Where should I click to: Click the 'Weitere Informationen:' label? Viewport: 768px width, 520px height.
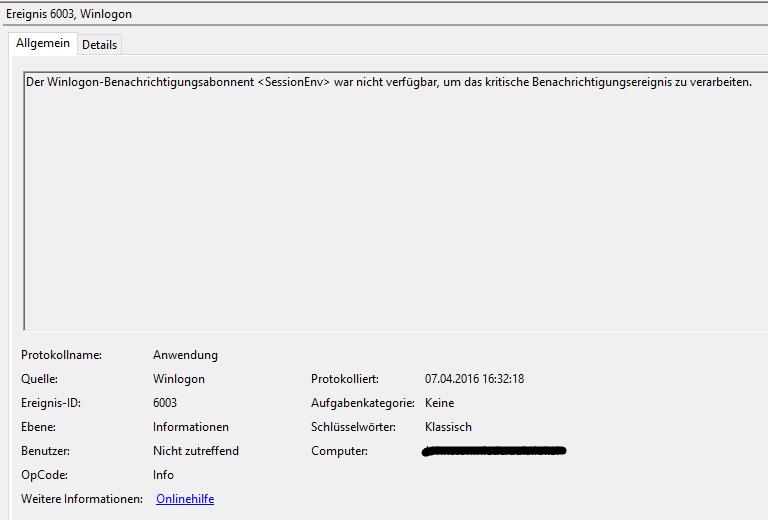pyautogui.click(x=82, y=499)
